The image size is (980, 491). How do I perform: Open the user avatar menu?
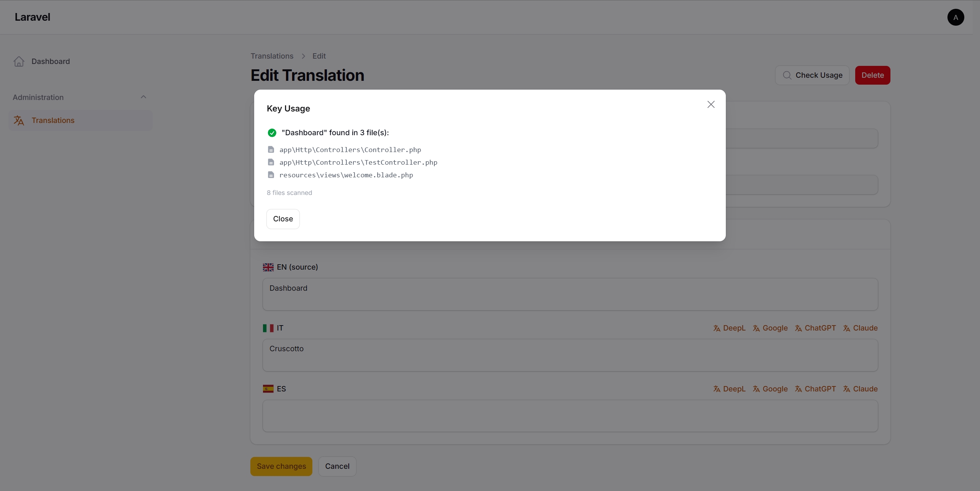(955, 17)
